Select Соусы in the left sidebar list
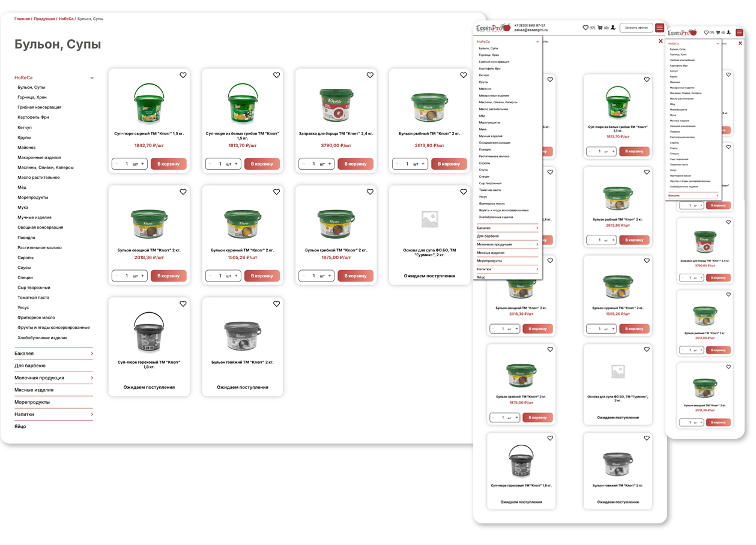 pyautogui.click(x=24, y=268)
